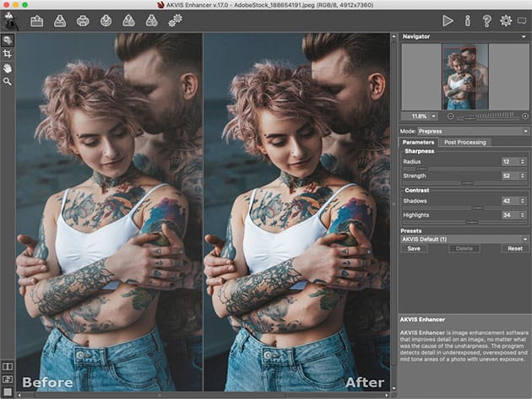The width and height of the screenshot is (532, 399).
Task: Open batch processing gears icon
Action: 175,20
